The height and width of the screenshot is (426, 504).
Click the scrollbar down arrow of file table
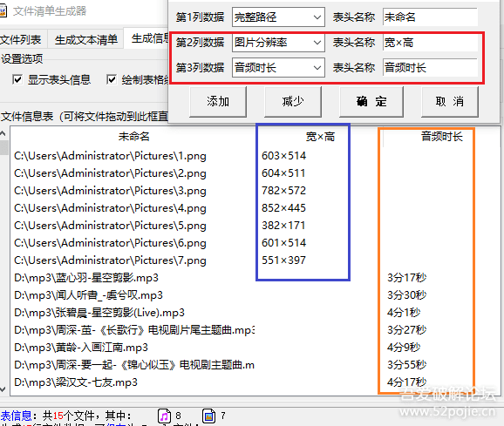click(3, 389)
